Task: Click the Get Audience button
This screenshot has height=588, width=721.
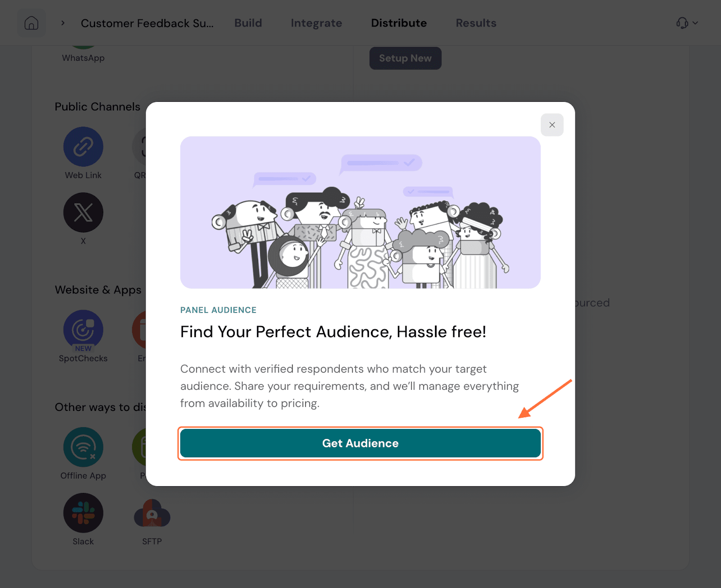Action: coord(360,443)
